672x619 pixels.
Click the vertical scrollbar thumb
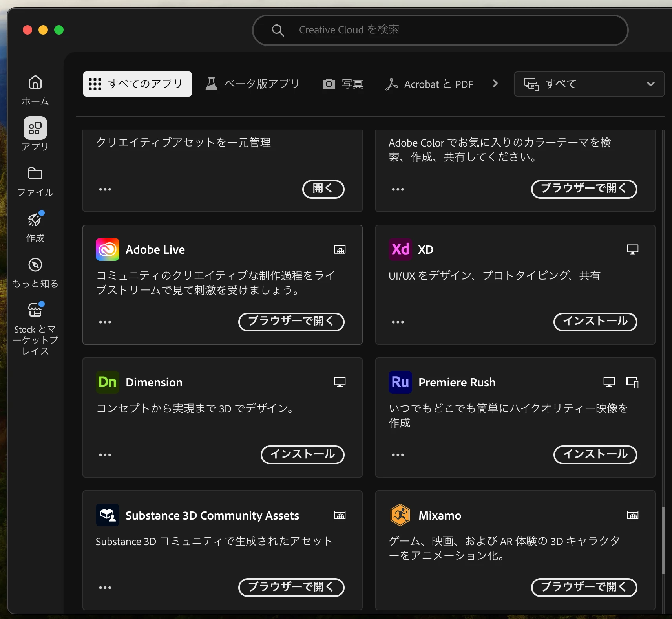point(663,540)
